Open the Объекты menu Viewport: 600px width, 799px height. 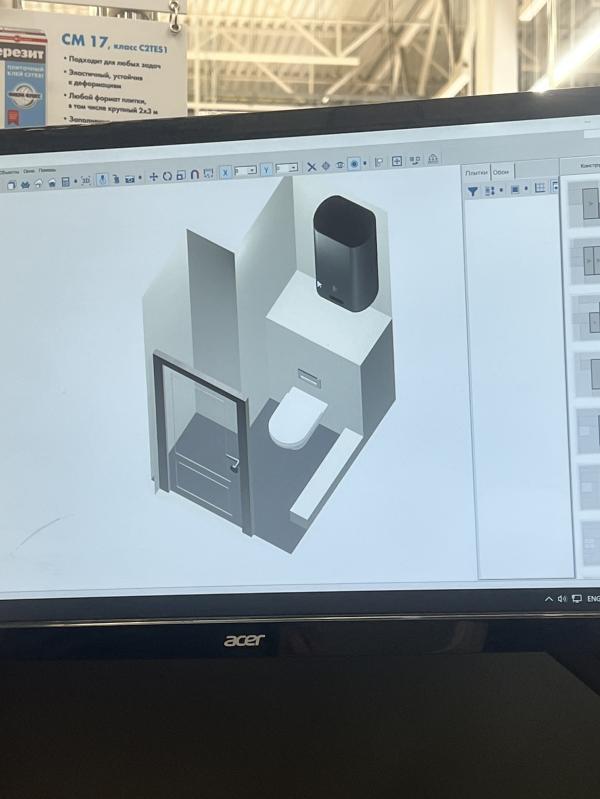coord(8,171)
